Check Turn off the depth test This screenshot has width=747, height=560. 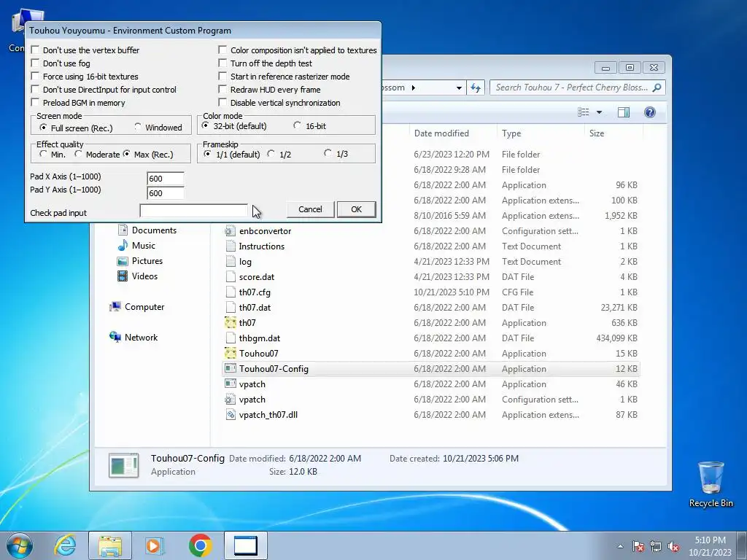[222, 63]
